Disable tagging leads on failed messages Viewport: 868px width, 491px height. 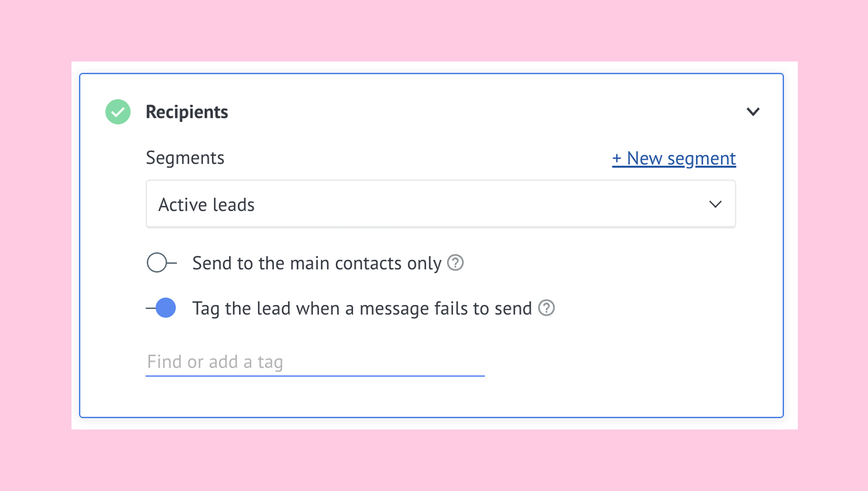(161, 308)
